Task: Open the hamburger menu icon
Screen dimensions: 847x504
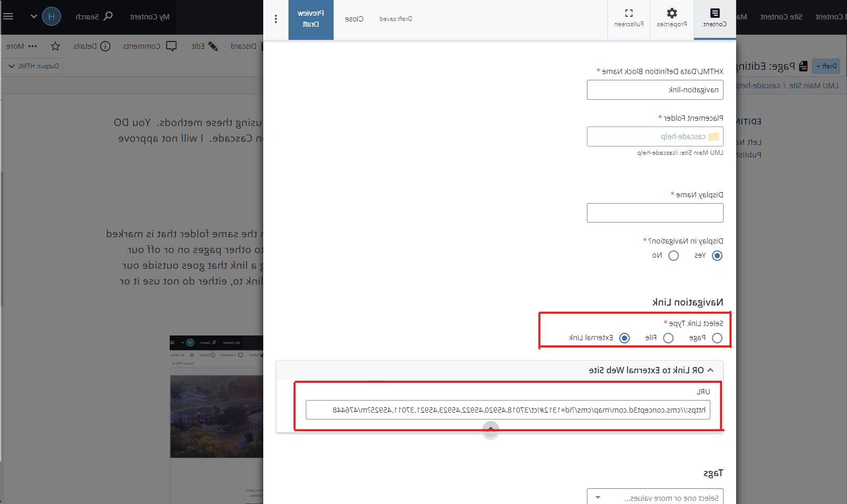Action: tap(8, 16)
